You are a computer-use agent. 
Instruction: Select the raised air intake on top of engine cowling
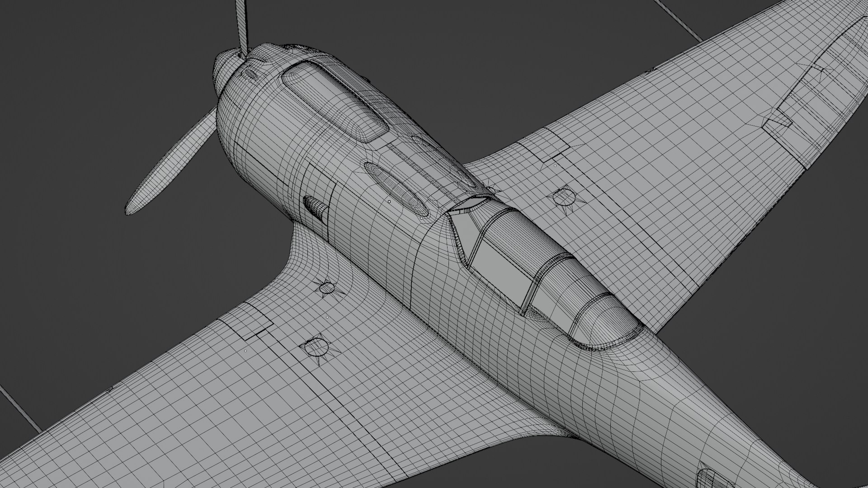pos(335,101)
